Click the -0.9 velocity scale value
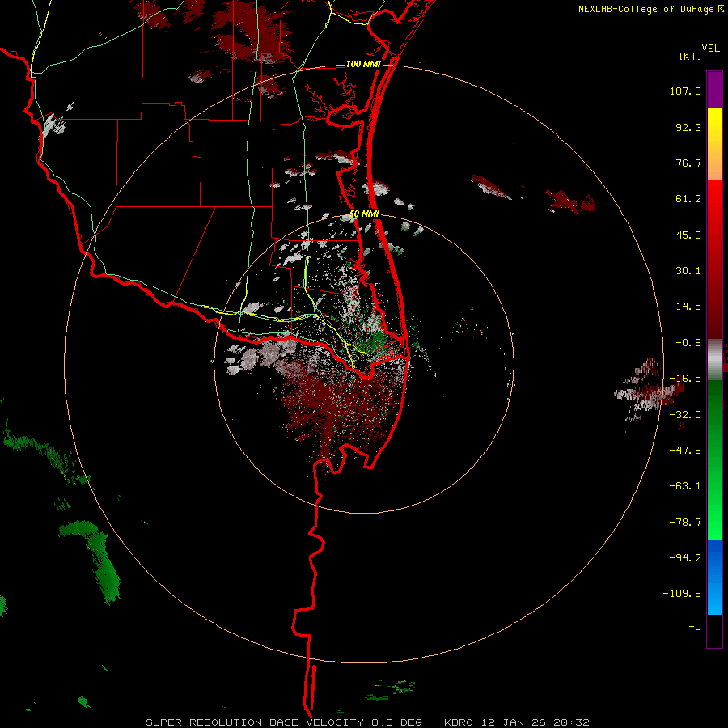 click(x=688, y=343)
